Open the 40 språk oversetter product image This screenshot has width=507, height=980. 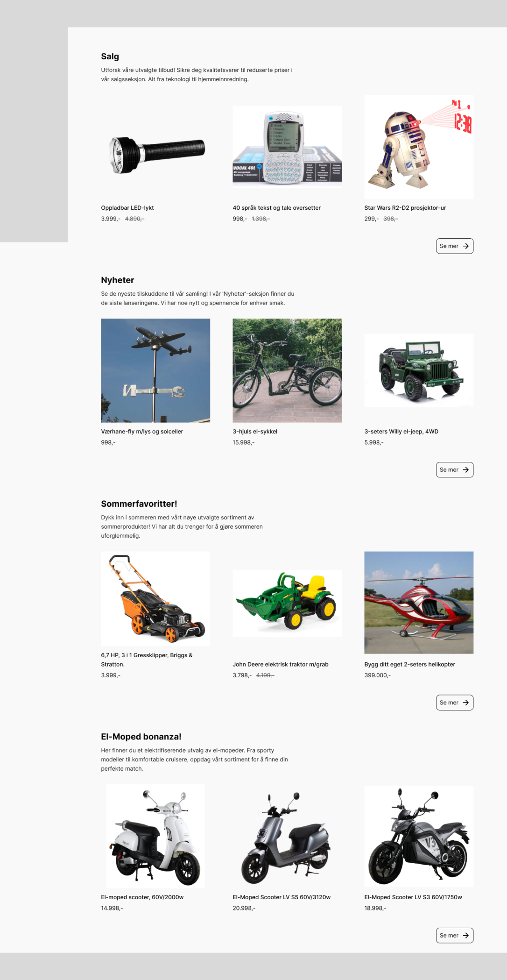click(287, 147)
